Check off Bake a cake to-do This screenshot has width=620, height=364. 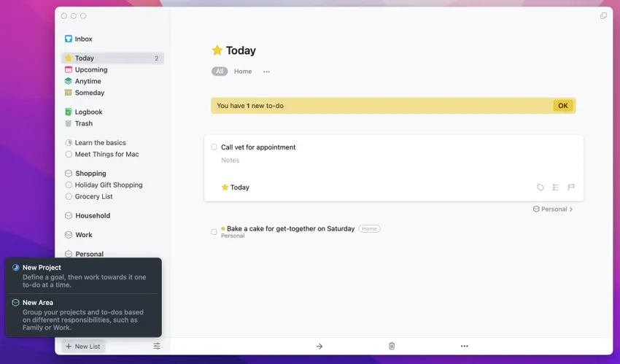(x=214, y=232)
